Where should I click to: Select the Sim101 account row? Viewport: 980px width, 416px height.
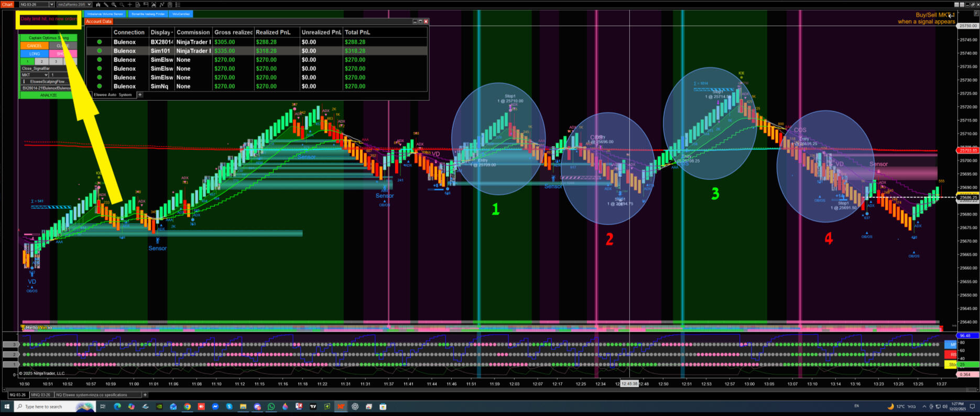pos(160,51)
